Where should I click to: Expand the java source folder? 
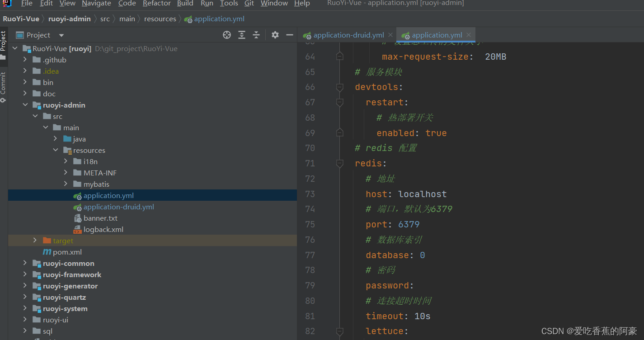pos(56,139)
